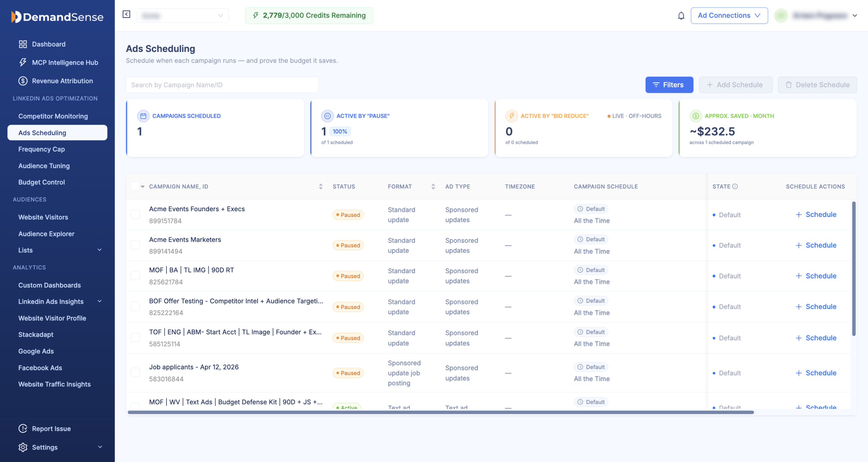Schedule the Acme Events Marketers campaign
Viewport: 868px width, 462px height.
coord(816,245)
